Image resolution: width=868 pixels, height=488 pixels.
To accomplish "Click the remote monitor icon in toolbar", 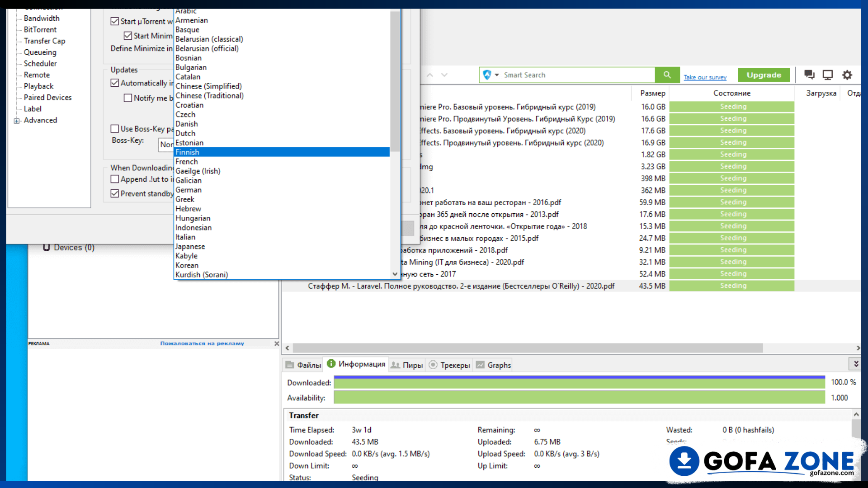I will tap(828, 75).
